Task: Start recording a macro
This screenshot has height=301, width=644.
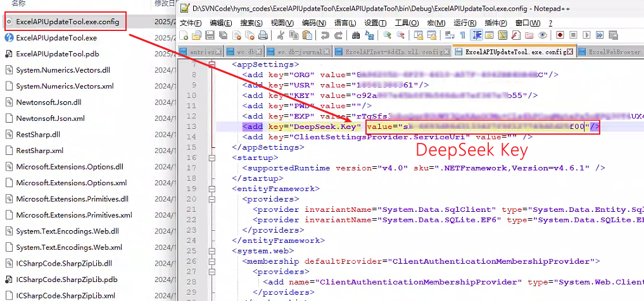Action: point(560,35)
